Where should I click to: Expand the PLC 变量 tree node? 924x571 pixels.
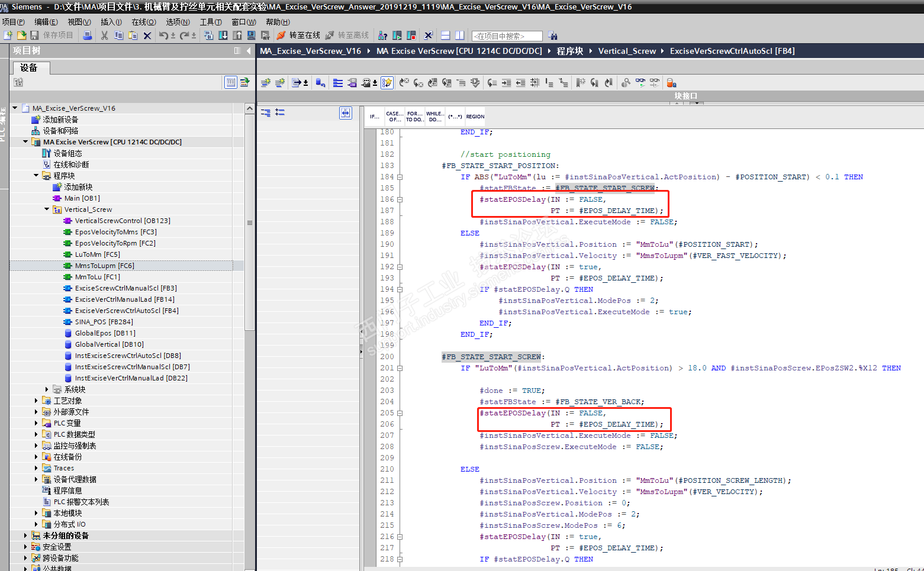[36, 423]
